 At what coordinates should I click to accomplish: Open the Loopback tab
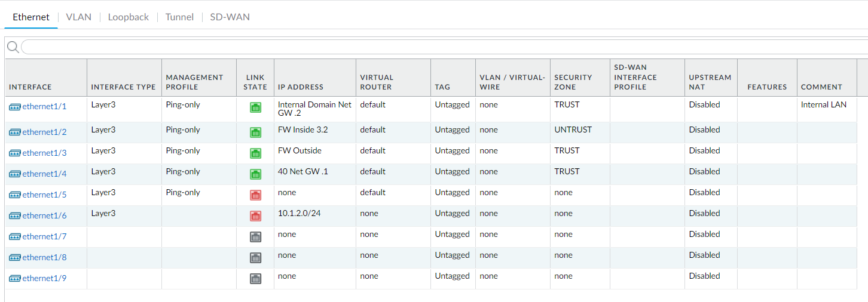(128, 17)
